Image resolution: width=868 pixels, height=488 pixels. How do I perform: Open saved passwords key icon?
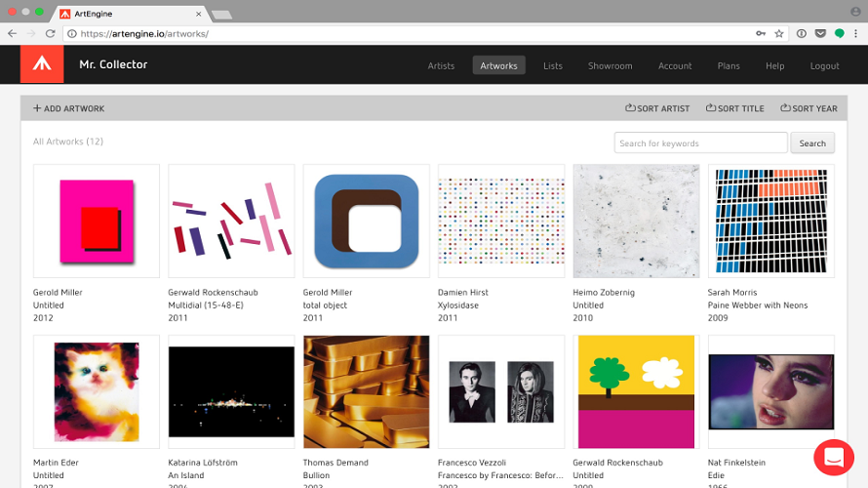pyautogui.click(x=761, y=34)
